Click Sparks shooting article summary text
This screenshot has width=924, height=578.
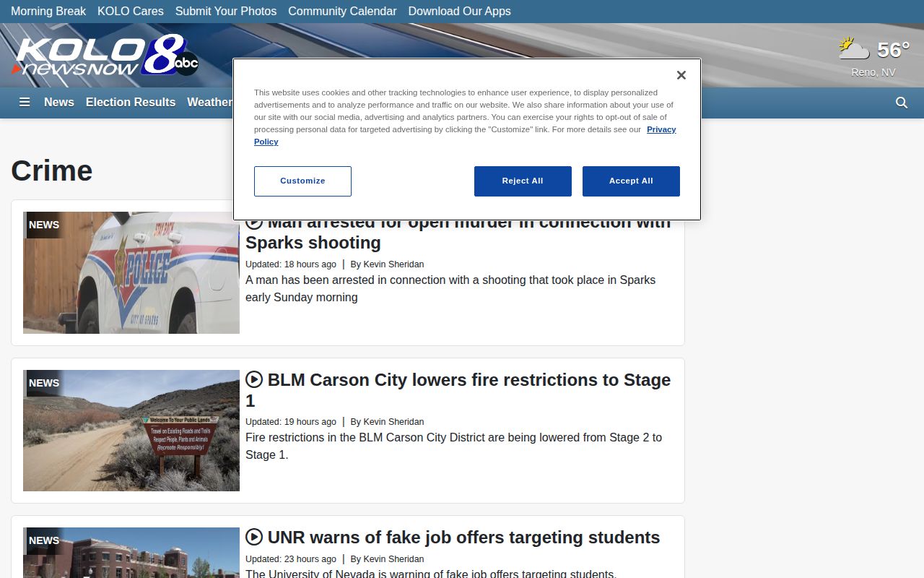[450, 288]
